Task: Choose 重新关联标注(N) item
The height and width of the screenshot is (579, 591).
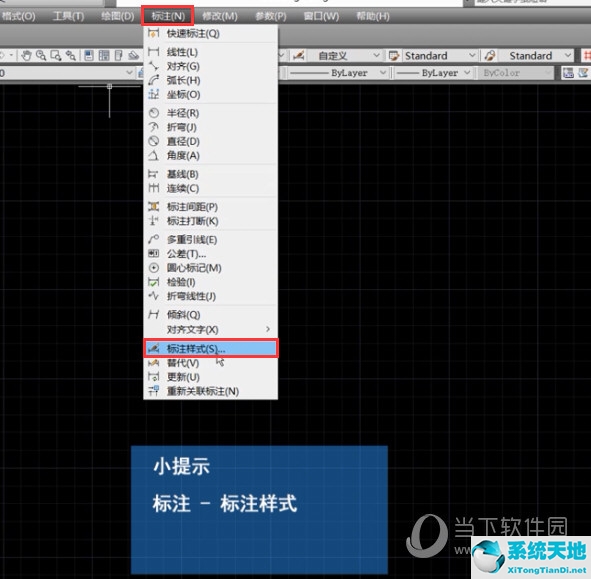Action: (x=211, y=391)
